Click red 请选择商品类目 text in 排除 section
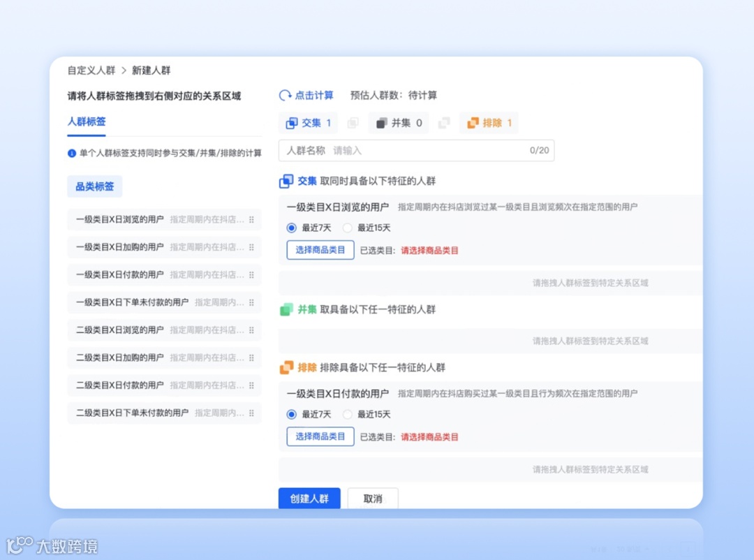 (x=429, y=437)
